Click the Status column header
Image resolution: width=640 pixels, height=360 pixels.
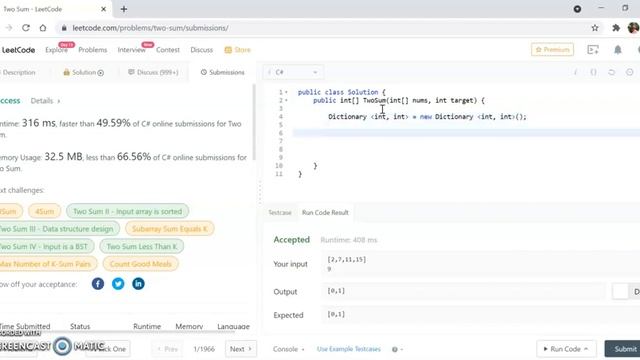(80, 327)
